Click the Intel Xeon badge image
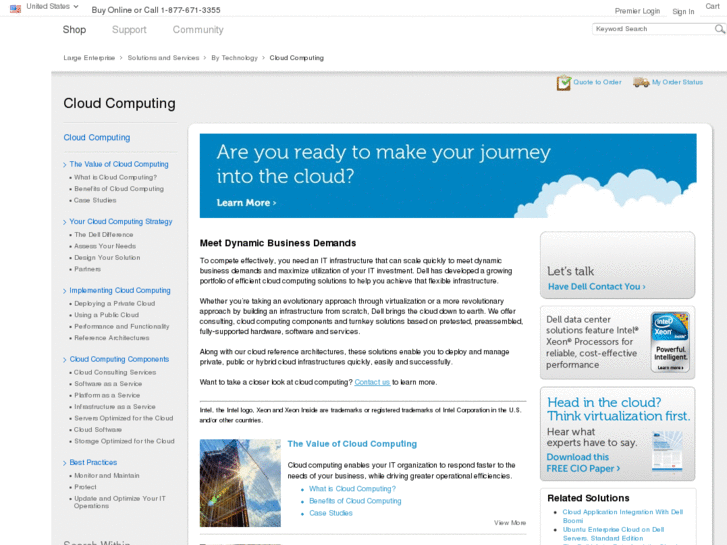This screenshot has width=727, height=545. point(670,342)
